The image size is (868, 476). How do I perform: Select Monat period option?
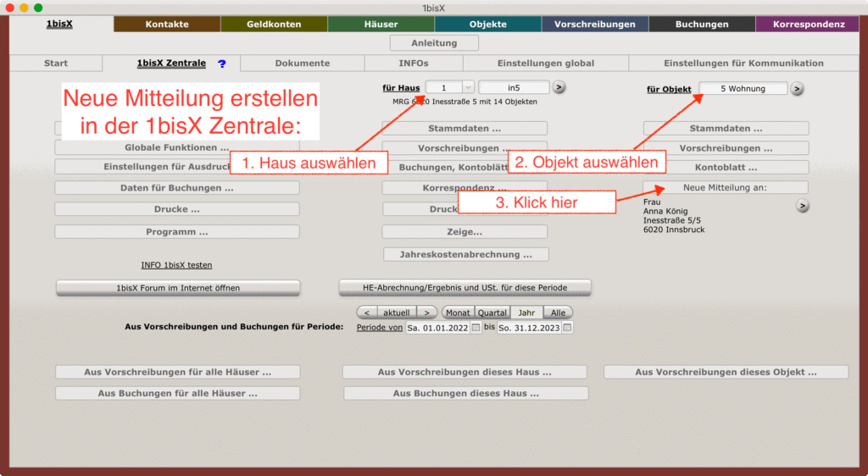coord(458,313)
